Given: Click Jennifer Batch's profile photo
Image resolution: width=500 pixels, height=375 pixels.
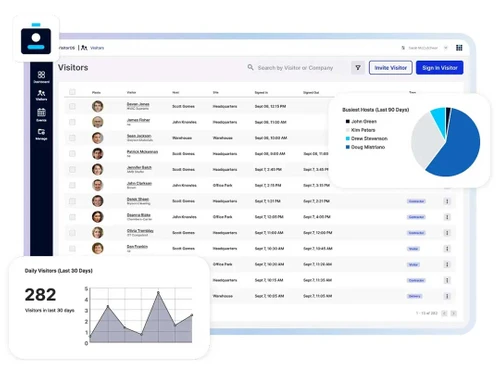Looking at the screenshot, I should 98,169.
